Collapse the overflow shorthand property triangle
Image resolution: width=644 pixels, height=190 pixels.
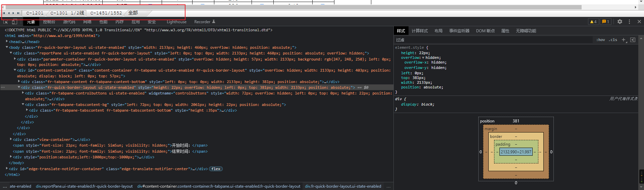[x=423, y=58]
